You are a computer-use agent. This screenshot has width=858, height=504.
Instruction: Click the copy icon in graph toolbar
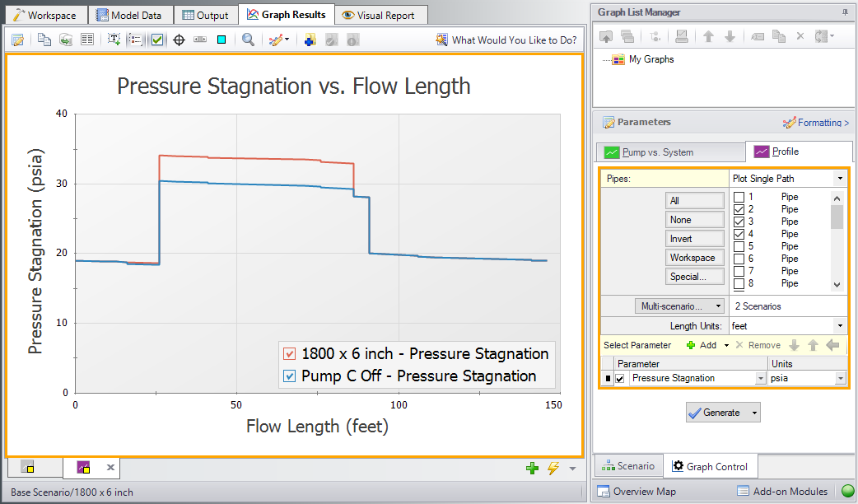pyautogui.click(x=44, y=40)
